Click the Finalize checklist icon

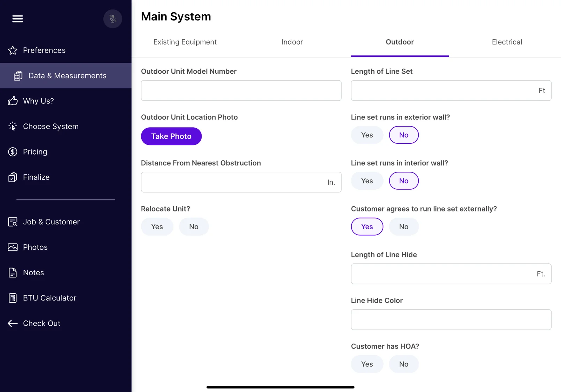(x=13, y=177)
